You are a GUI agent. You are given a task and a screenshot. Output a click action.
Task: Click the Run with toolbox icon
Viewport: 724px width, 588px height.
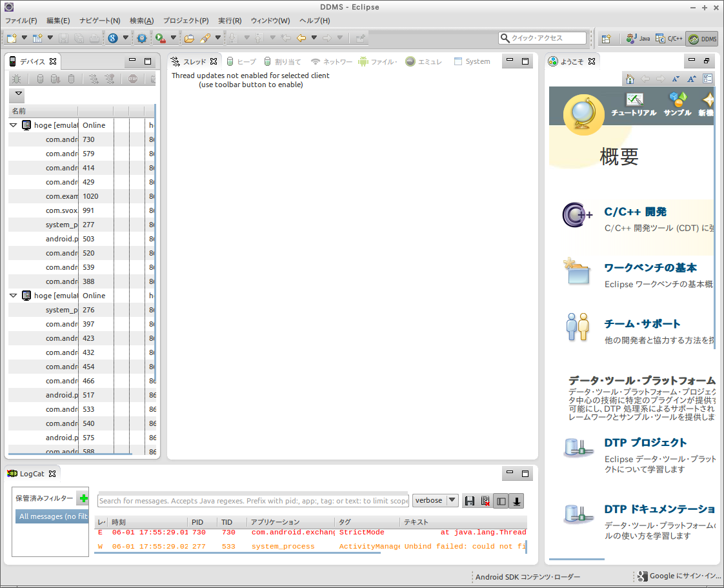coord(160,38)
